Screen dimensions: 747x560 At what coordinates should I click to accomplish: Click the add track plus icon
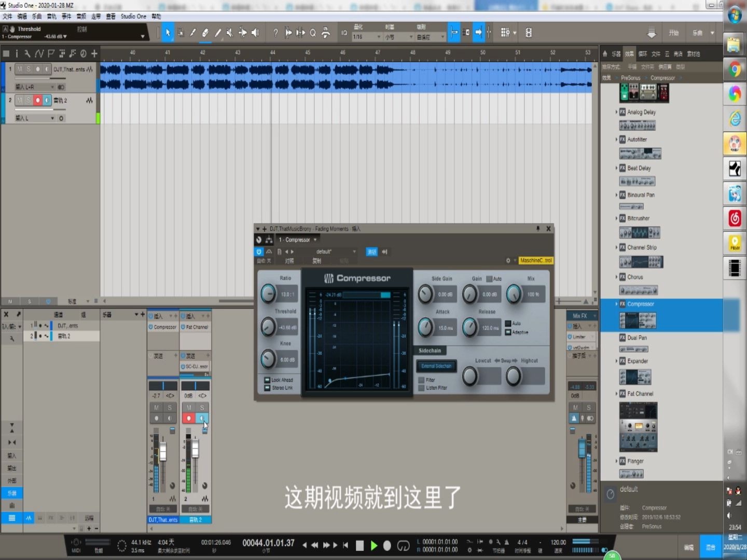(x=94, y=53)
